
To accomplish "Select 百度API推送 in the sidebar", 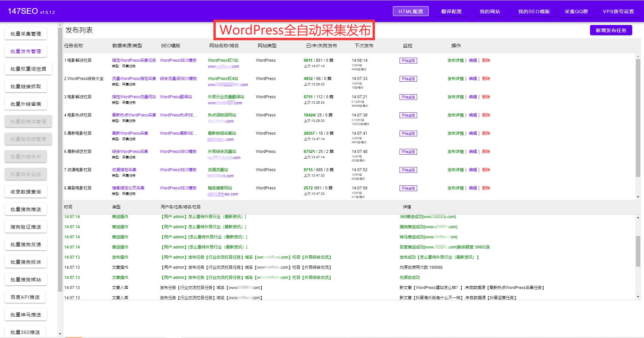I will click(25, 297).
